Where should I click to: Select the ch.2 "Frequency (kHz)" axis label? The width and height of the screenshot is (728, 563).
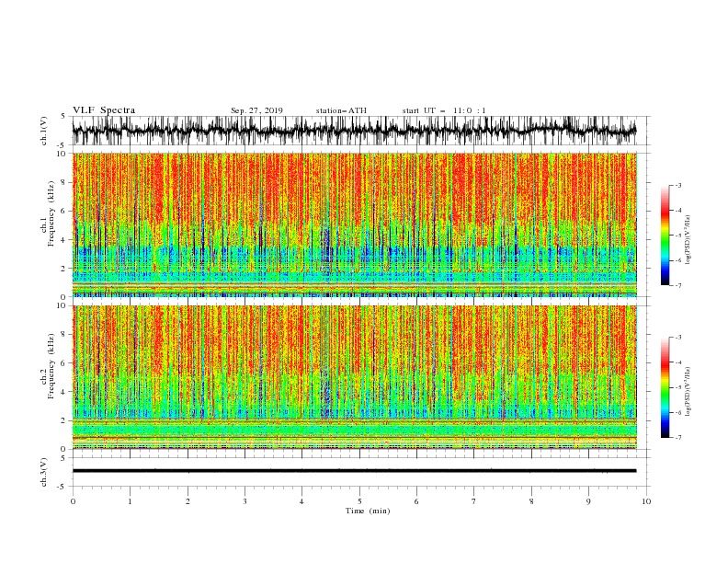point(51,366)
